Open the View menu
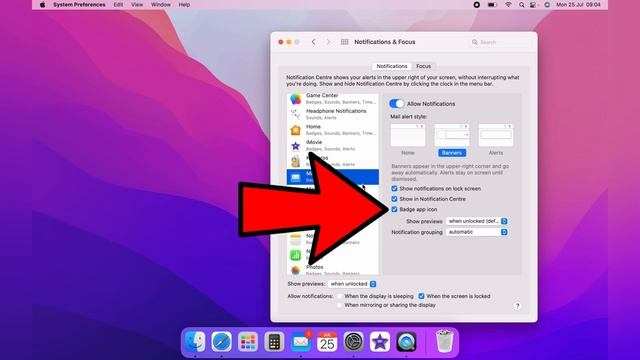The height and width of the screenshot is (360, 640). point(137,5)
